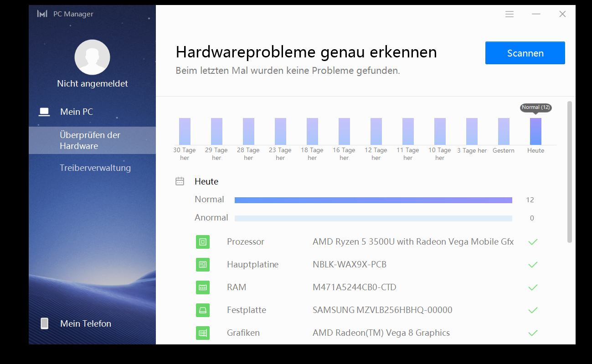This screenshot has width=592, height=364.
Task: Click the Festplatte disk icon
Action: (203, 310)
